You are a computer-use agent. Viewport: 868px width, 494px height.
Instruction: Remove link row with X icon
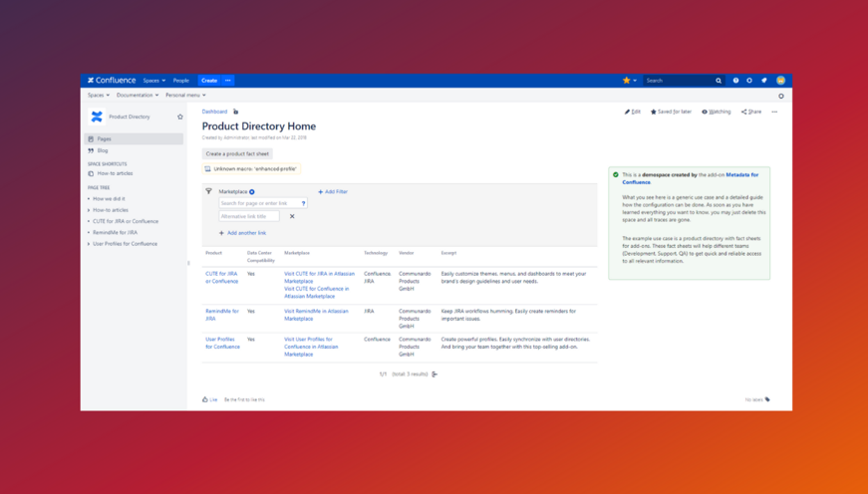click(292, 216)
